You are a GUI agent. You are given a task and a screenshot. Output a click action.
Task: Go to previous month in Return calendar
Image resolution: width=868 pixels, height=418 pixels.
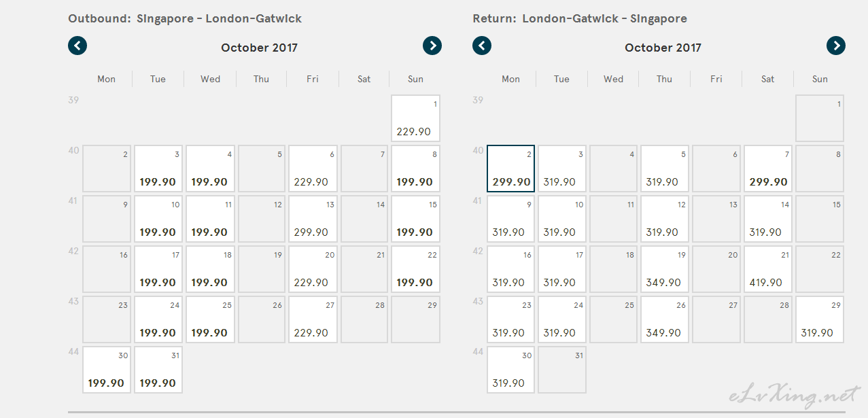pyautogui.click(x=482, y=46)
